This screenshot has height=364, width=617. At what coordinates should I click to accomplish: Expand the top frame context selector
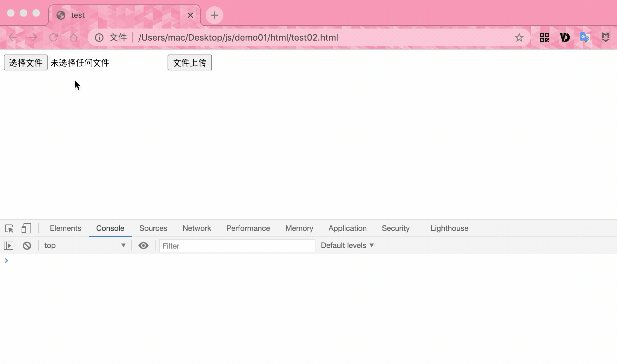tap(123, 245)
